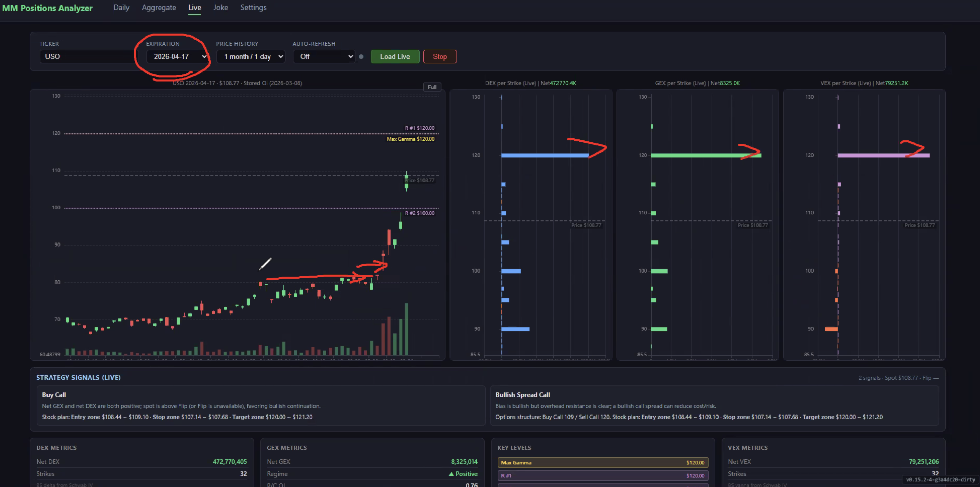Click the Load Live button
980x487 pixels.
tap(395, 56)
